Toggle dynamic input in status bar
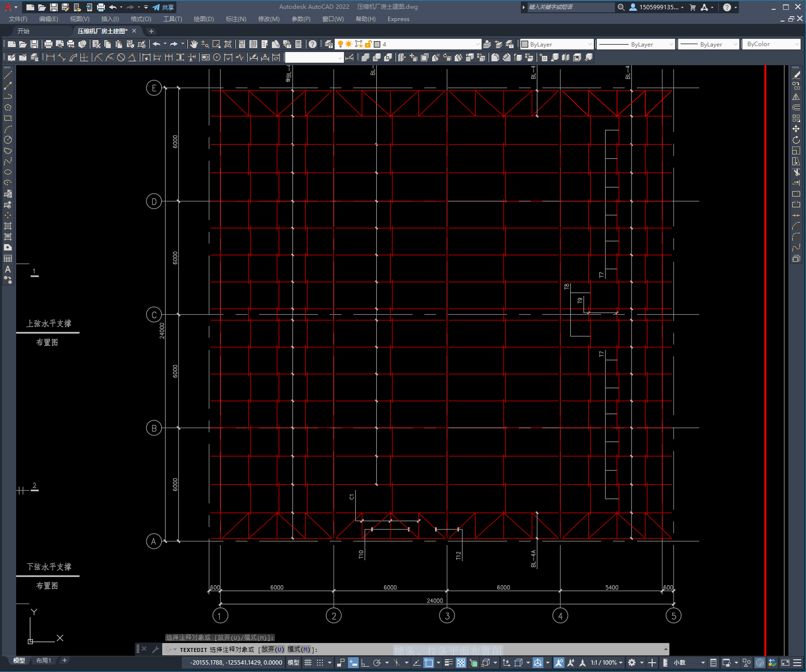 pos(353,663)
